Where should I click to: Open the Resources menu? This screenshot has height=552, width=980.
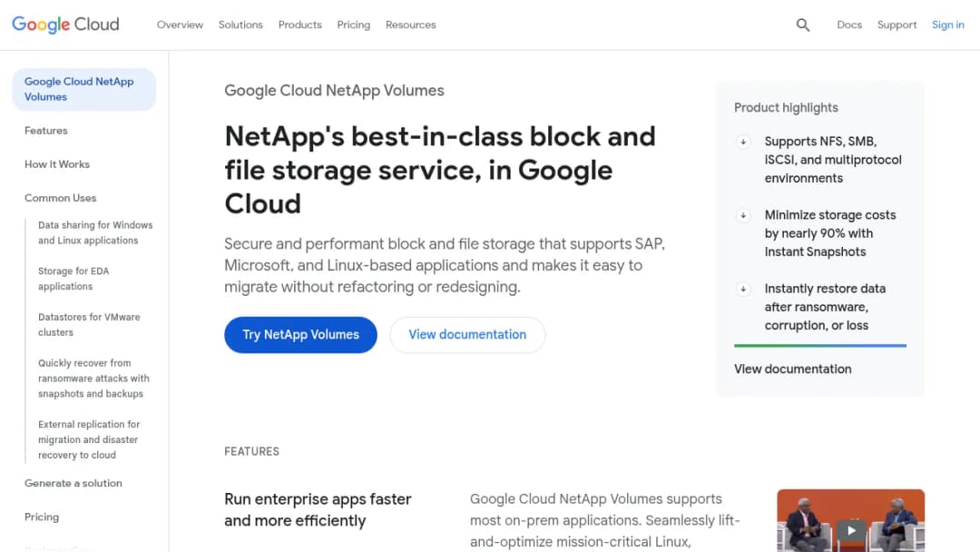tap(411, 25)
